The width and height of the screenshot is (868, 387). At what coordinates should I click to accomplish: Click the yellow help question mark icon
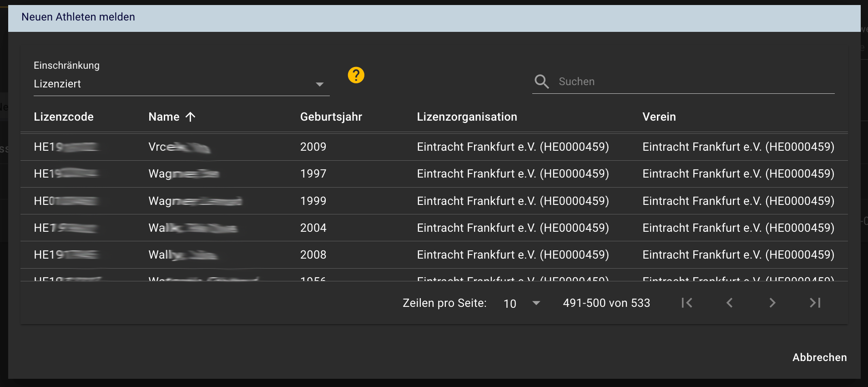[356, 75]
